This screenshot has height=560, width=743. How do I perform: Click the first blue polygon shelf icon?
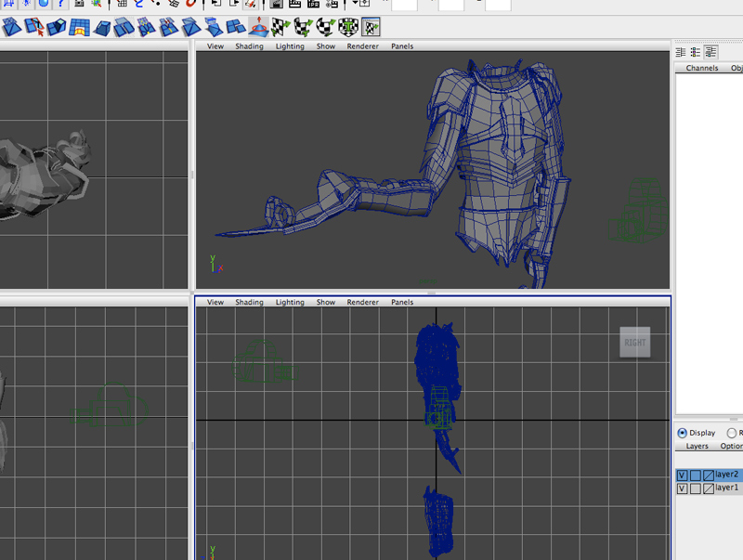point(14,27)
